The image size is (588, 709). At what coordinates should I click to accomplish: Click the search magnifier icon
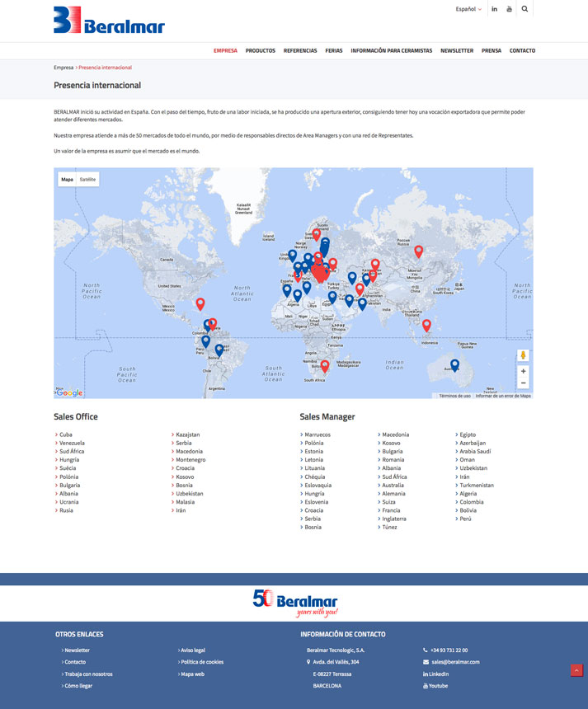(524, 9)
